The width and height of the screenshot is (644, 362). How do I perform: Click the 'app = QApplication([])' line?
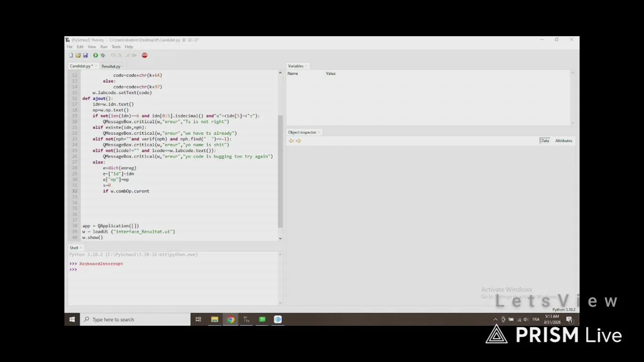(x=111, y=226)
